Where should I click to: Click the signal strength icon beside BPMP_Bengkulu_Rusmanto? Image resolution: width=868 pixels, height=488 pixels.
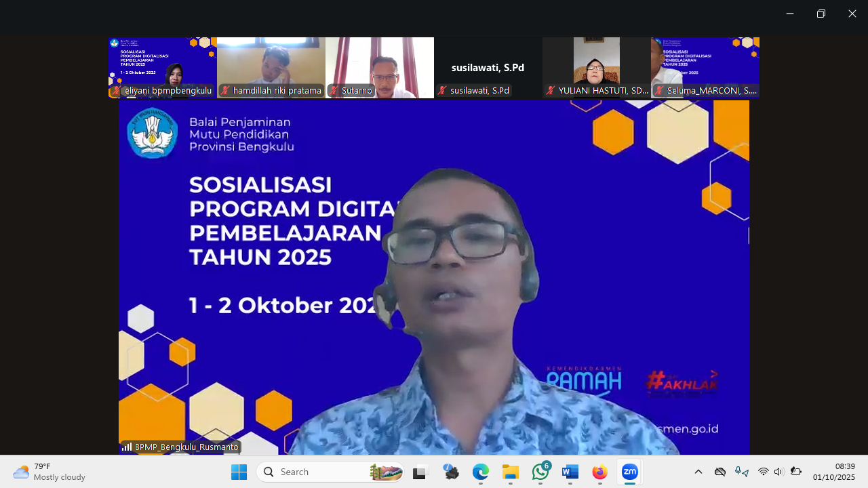(127, 447)
